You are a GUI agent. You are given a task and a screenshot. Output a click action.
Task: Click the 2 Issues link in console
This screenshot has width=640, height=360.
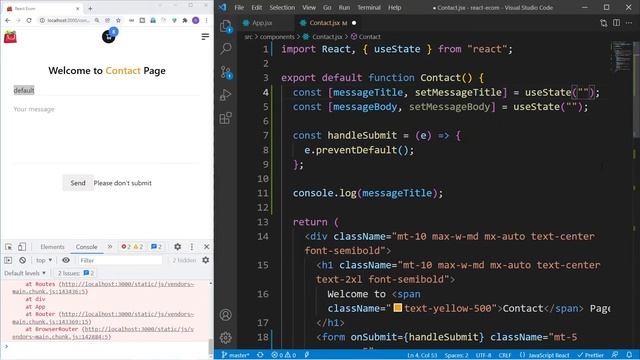76,273
